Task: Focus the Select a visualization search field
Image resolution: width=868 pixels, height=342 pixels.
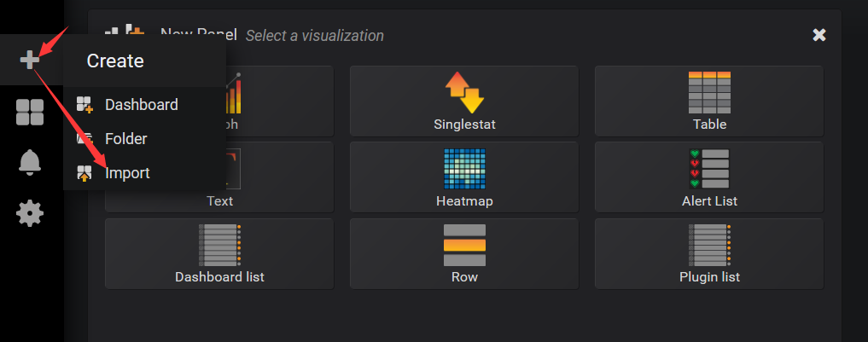Action: click(x=315, y=36)
